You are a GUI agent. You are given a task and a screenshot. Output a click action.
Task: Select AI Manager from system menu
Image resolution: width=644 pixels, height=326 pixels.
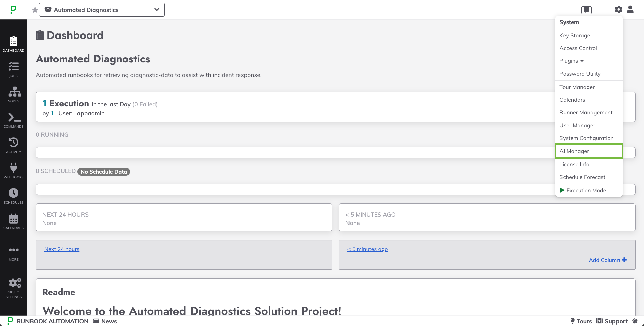pos(574,151)
